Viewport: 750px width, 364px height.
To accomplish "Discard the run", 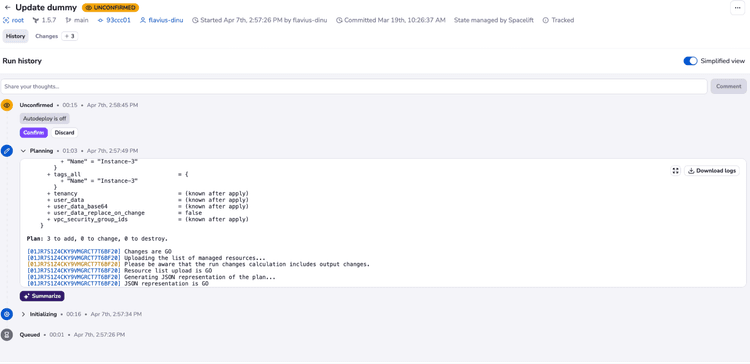I will [64, 132].
